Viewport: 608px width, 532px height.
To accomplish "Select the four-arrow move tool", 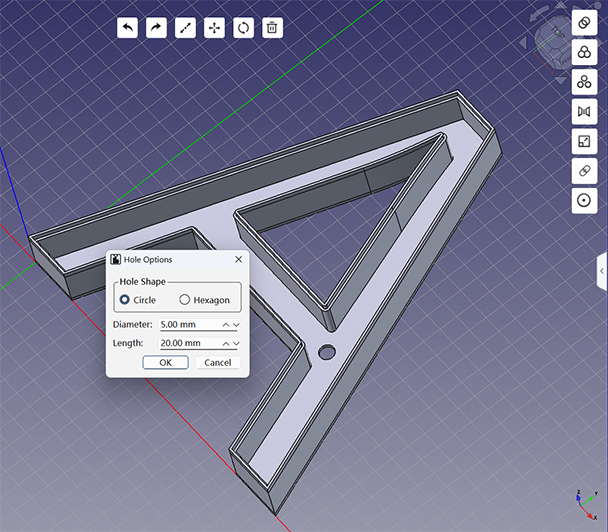I will tap(214, 28).
